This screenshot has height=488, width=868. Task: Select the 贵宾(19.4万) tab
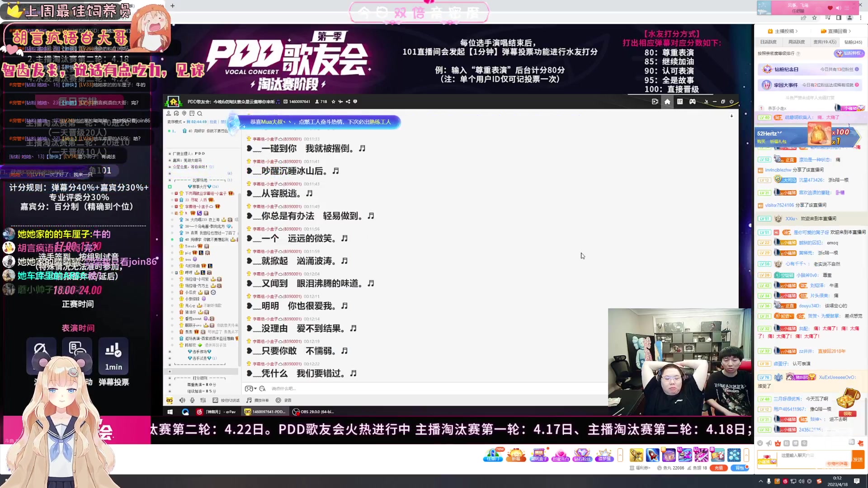coord(825,42)
